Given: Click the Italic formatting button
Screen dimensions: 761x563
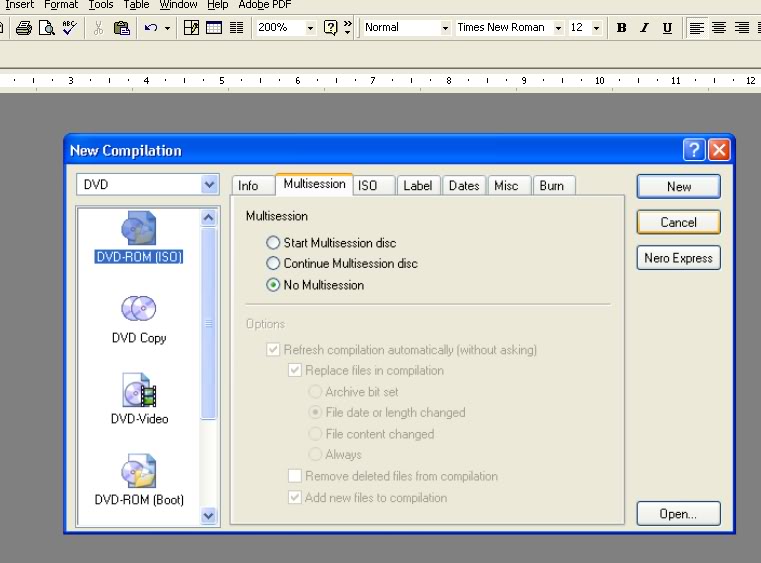Looking at the screenshot, I should [x=644, y=28].
